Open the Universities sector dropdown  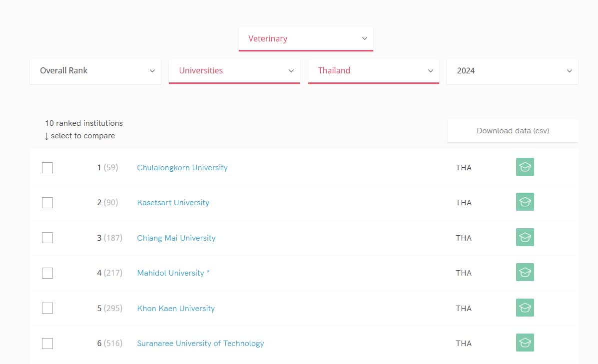pyautogui.click(x=234, y=71)
